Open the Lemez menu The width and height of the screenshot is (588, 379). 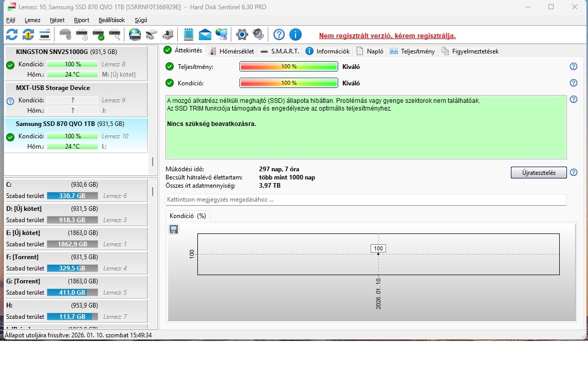32,20
